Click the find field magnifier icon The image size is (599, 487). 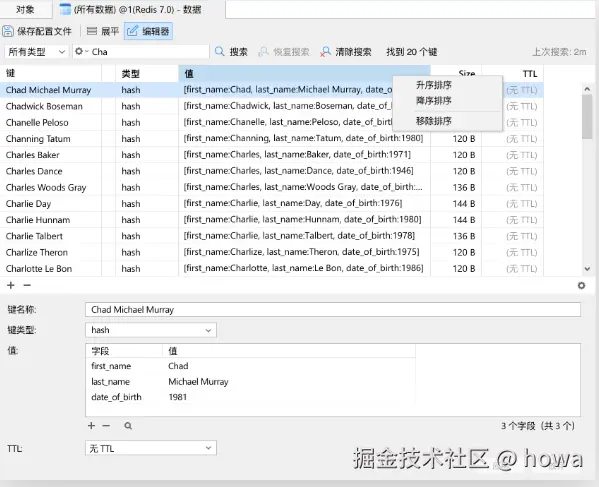click(x=128, y=426)
